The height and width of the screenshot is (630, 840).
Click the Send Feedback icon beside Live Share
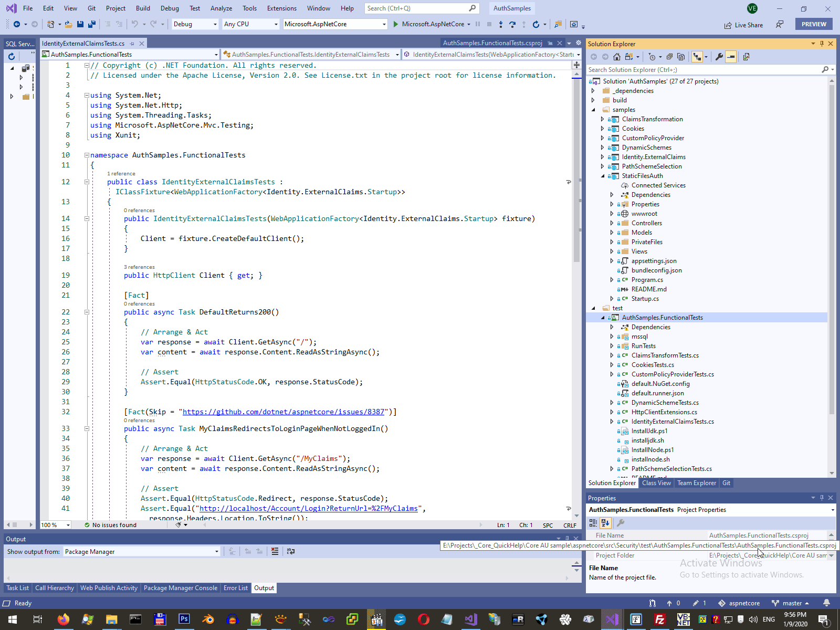tap(780, 24)
